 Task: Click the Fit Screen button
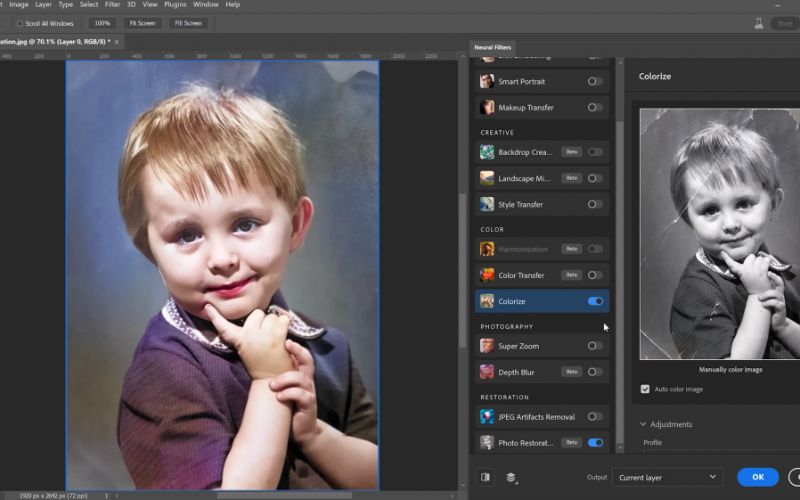tap(142, 23)
